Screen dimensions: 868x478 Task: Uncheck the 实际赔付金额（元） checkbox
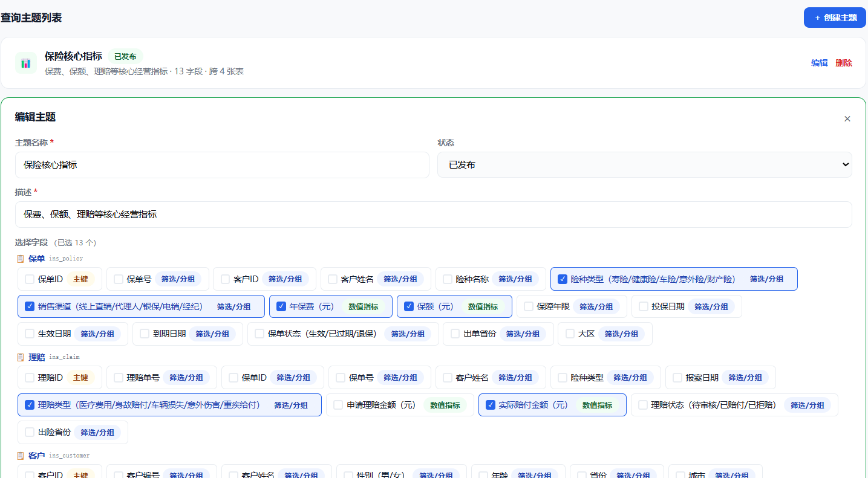click(x=491, y=405)
